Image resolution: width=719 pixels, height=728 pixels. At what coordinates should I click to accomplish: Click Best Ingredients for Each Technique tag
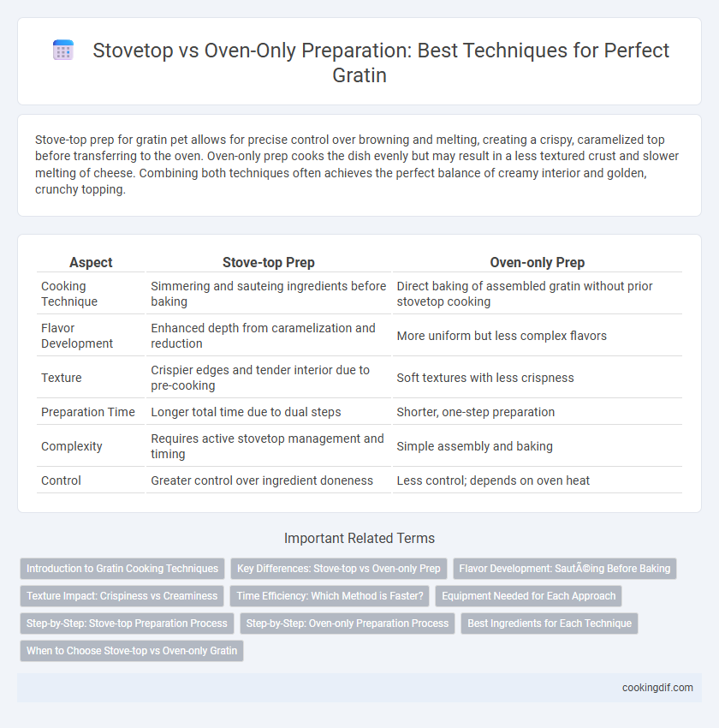coord(550,623)
